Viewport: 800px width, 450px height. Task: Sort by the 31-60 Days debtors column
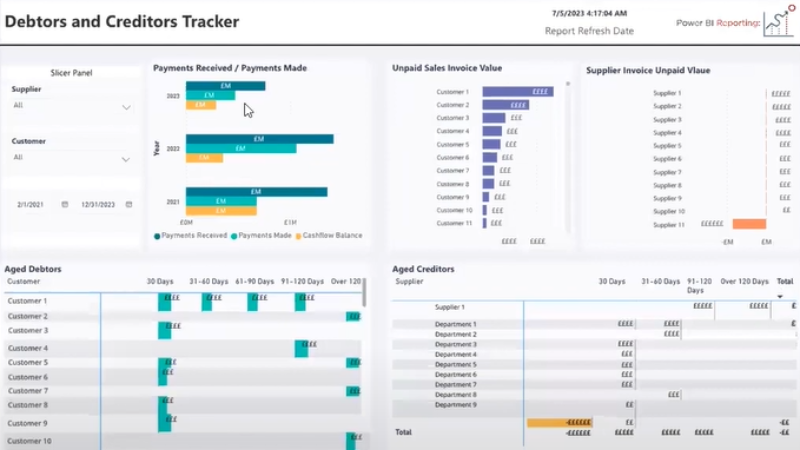[x=209, y=282]
